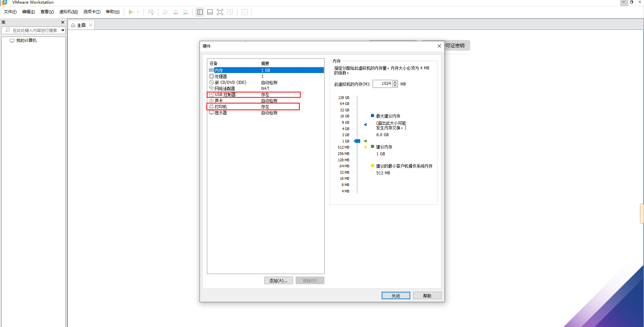Click the send Ctrl+Alt+Del toolbar icon
The height and width of the screenshot is (327, 644).
point(151,12)
